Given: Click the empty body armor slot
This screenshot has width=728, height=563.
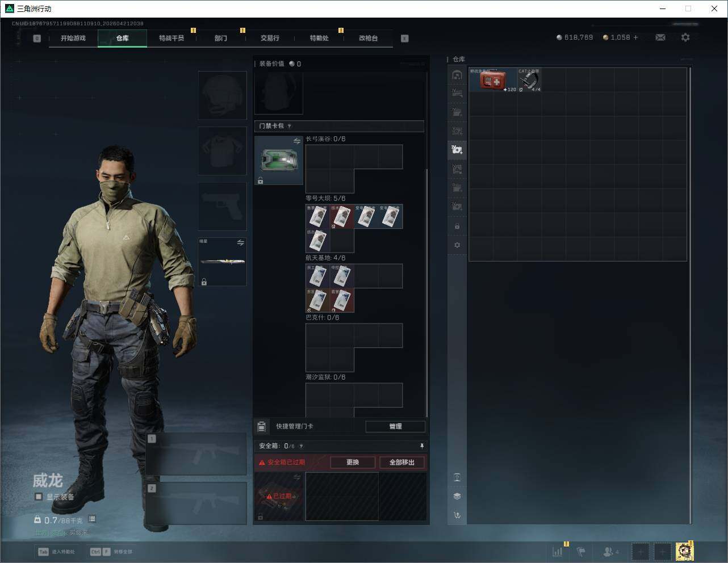Looking at the screenshot, I should (222, 150).
